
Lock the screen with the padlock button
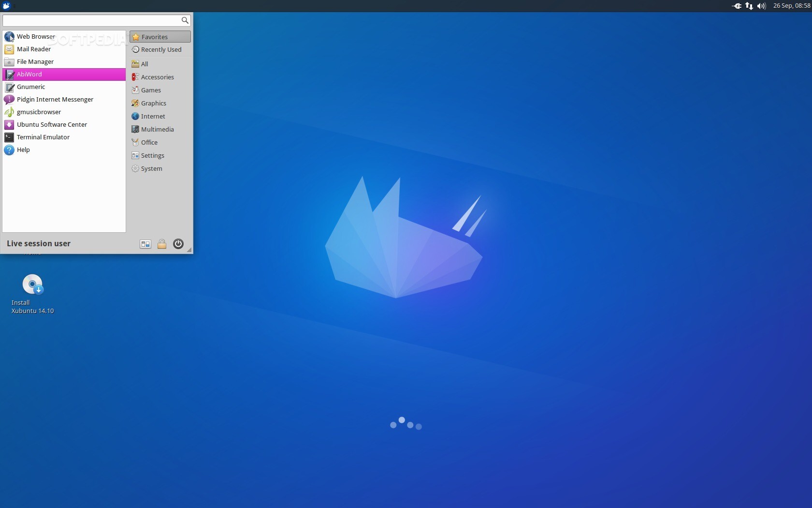click(161, 244)
